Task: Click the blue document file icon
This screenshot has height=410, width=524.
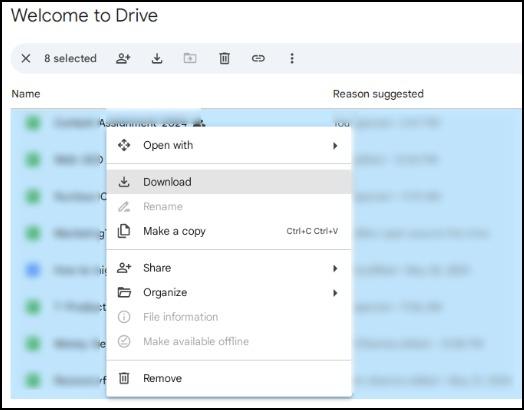Action: 33,270
